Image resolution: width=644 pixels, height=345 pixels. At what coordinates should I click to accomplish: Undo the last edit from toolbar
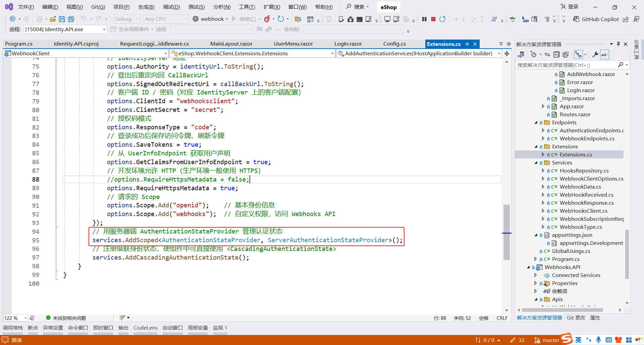point(84,19)
